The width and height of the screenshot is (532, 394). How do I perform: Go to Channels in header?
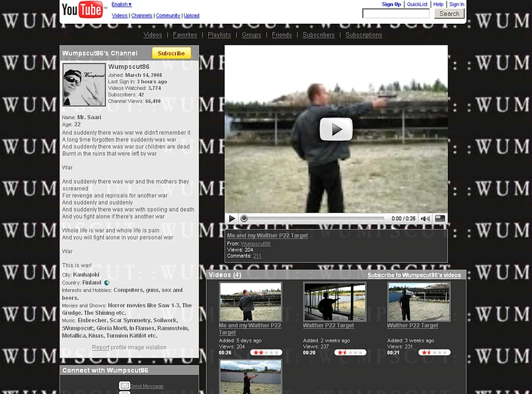tap(141, 16)
